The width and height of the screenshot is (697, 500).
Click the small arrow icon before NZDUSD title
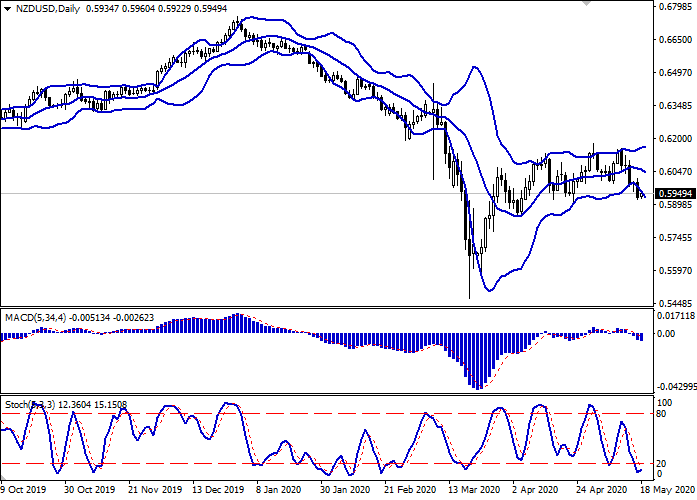click(8, 8)
